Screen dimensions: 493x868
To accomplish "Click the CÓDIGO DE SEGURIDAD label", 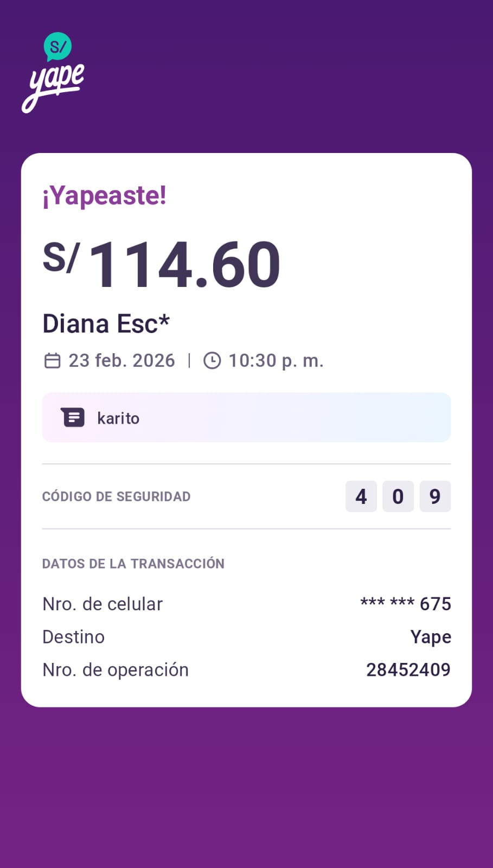I will [116, 496].
